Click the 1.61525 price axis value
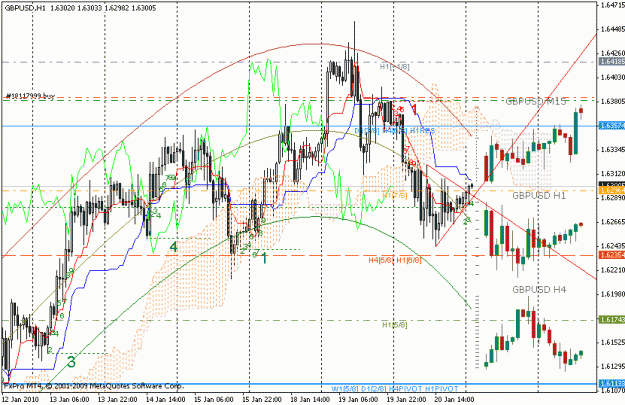This screenshot has height=405, width=625. pos(613,342)
